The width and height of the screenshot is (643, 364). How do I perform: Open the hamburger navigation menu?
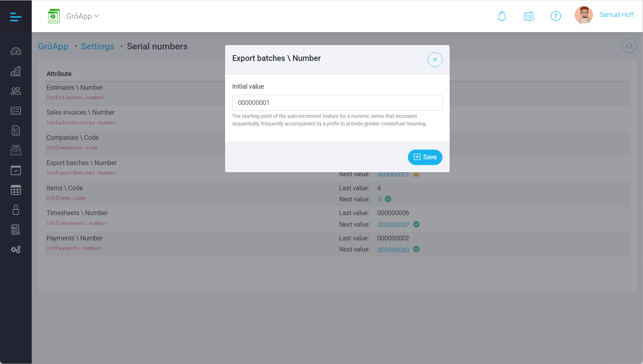[x=16, y=17]
